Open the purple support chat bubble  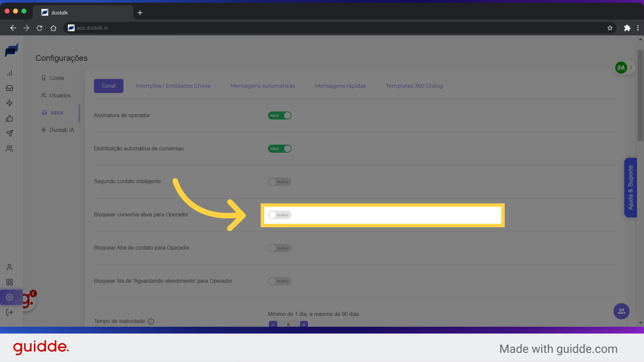pos(621,311)
